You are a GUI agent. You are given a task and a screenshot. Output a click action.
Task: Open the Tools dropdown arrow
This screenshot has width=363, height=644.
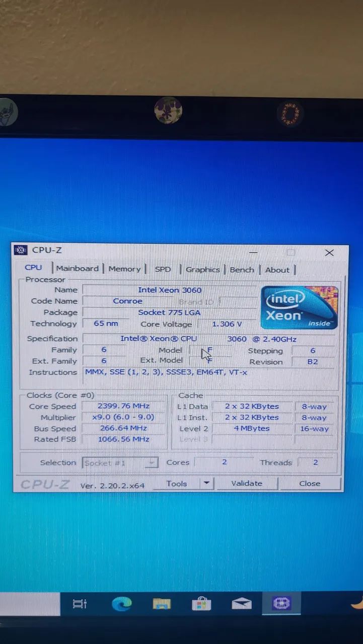point(206,484)
